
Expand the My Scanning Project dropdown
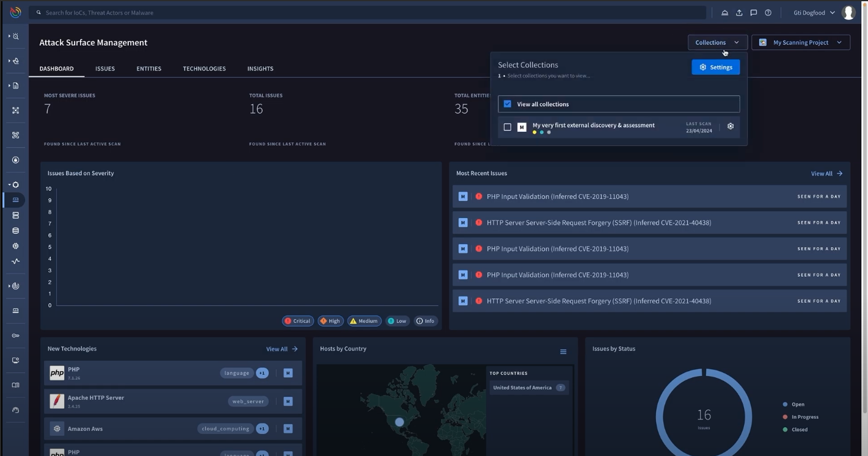click(800, 42)
